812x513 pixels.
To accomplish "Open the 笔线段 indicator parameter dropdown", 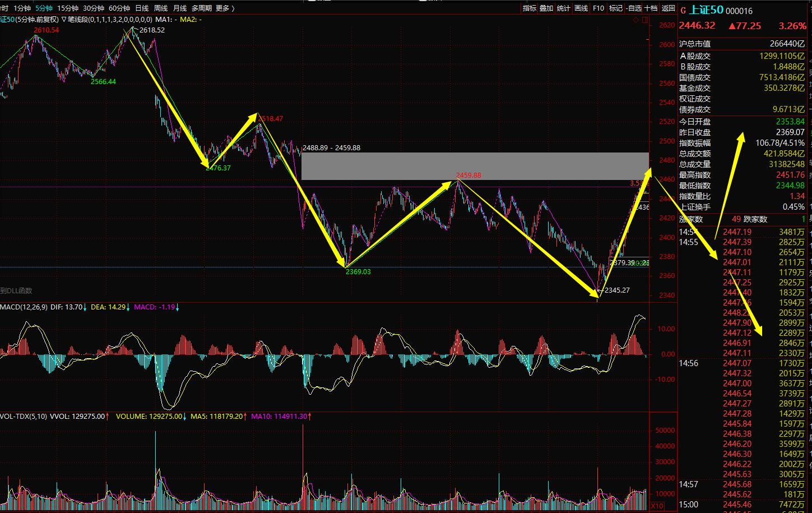I will (64, 20).
